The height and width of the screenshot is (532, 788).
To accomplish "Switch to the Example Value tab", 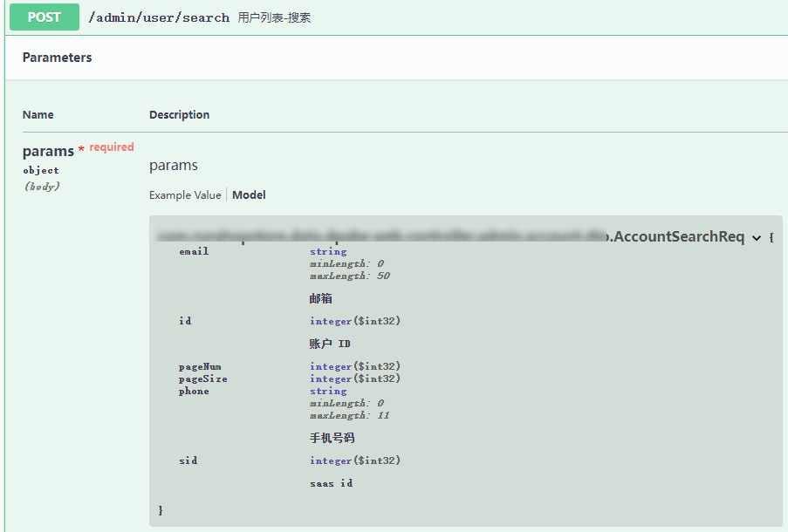I will pos(185,195).
